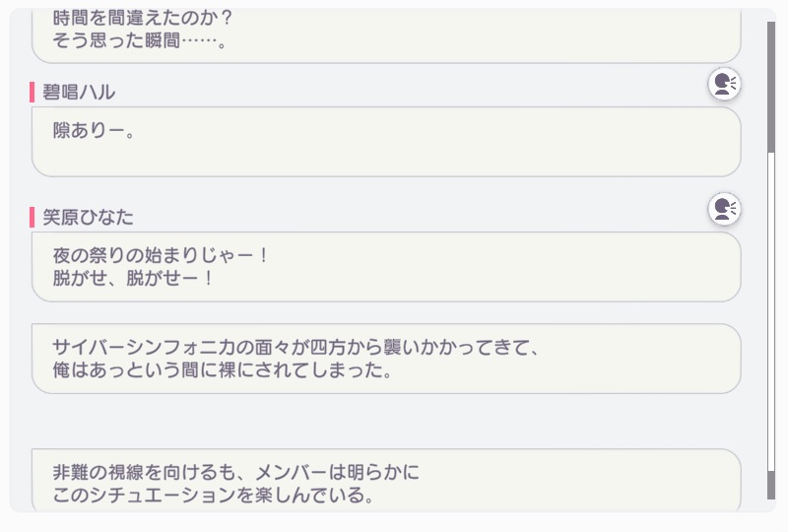The image size is (788, 532).
Task: Click the blank gap between the narration boxes
Action: coord(384,422)
